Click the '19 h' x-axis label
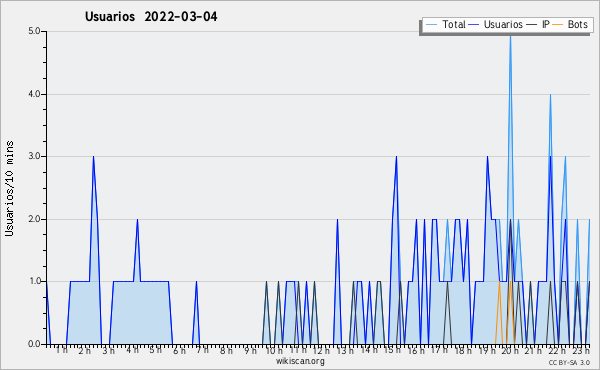 point(487,350)
